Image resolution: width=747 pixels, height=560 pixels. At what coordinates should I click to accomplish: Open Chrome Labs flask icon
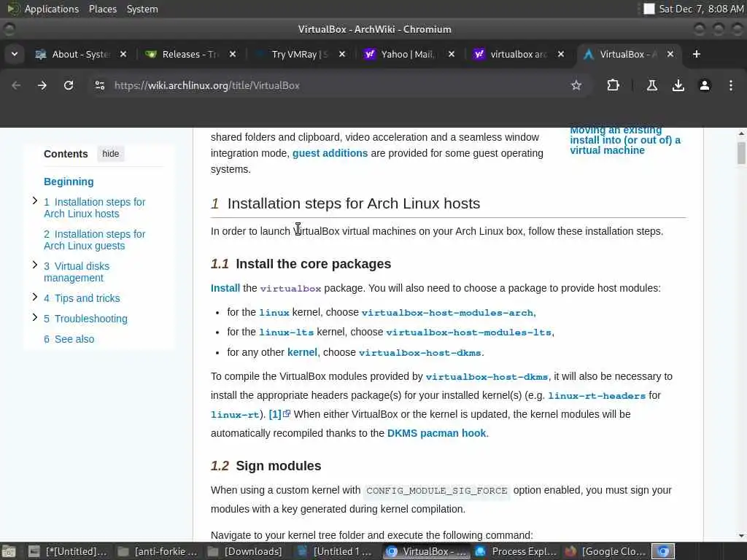(651, 85)
